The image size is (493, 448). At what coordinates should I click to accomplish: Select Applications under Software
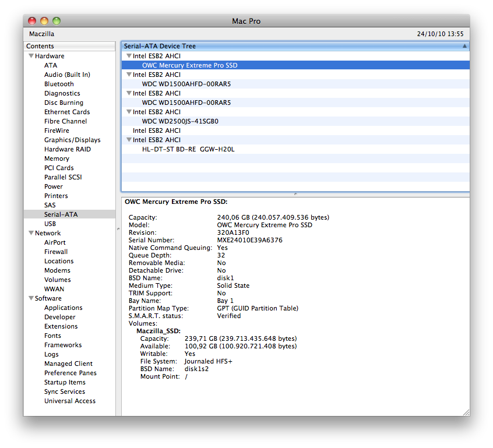click(x=63, y=308)
